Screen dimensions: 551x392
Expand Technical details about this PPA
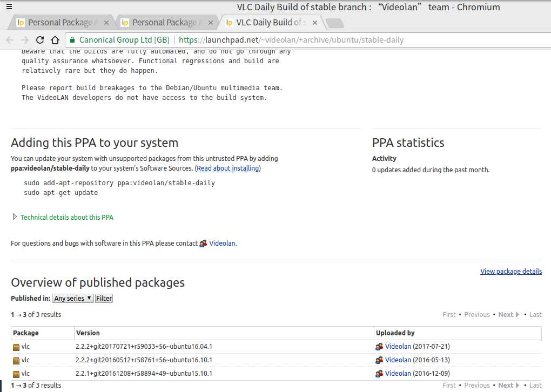tap(67, 218)
